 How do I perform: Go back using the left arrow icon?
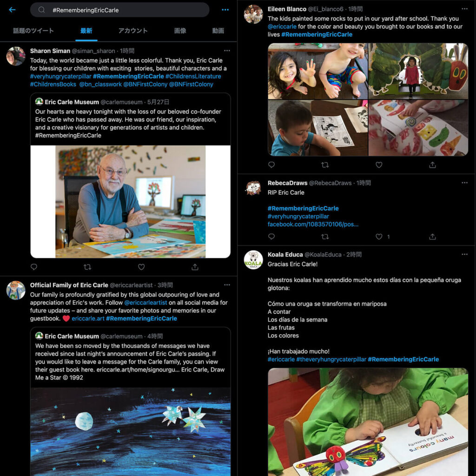click(x=12, y=10)
